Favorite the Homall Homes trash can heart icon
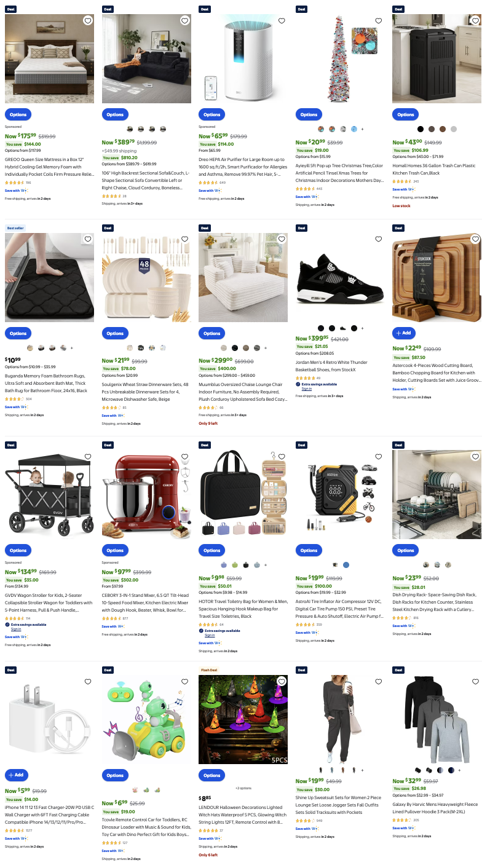 tap(475, 21)
